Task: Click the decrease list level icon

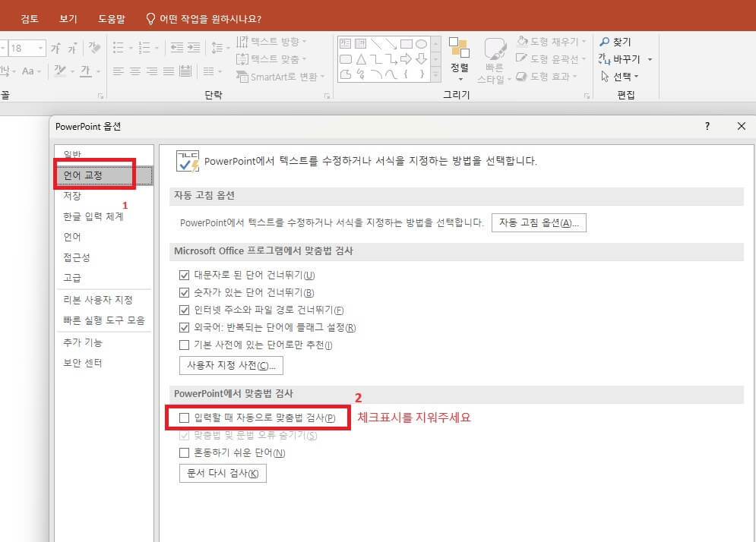Action: pos(177,47)
